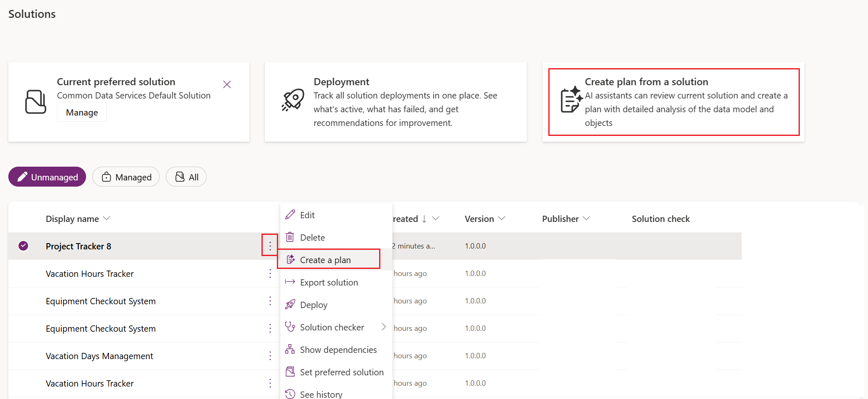The width and height of the screenshot is (868, 399).
Task: Dismiss the Current preferred solution card
Action: (x=227, y=84)
